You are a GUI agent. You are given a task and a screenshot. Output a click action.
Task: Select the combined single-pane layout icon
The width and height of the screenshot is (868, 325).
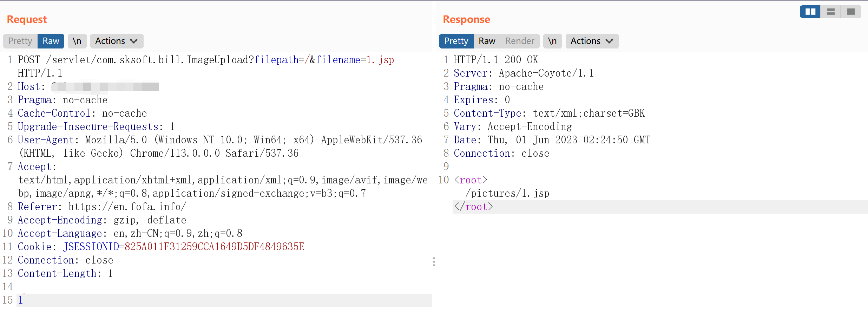tap(851, 12)
